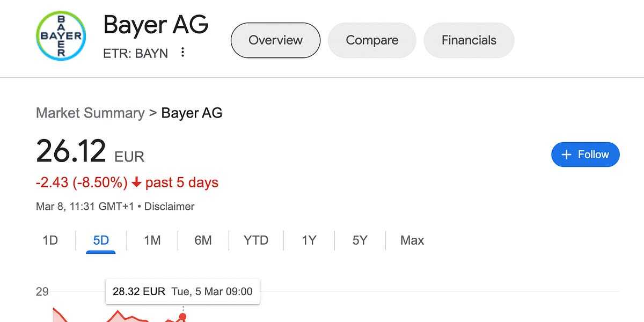Select the 1D chart range
Viewport: 644px width, 322px height.
(x=50, y=240)
